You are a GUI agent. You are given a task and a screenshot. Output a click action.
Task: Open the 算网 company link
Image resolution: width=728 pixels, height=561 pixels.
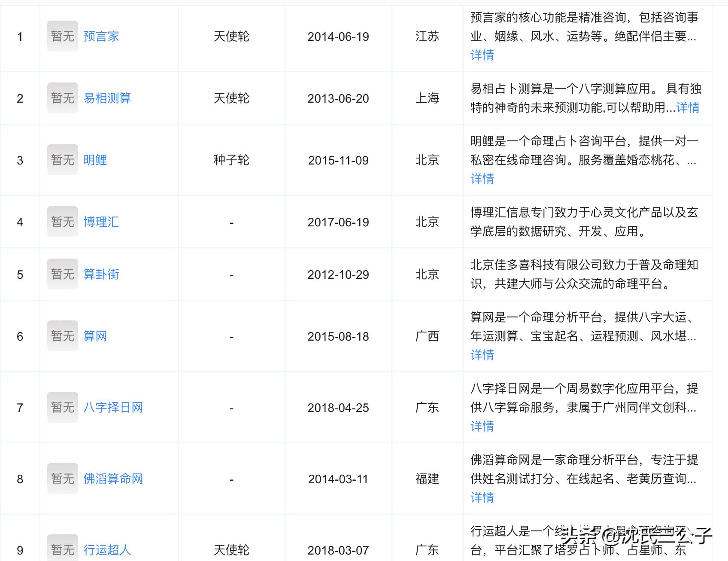[95, 336]
